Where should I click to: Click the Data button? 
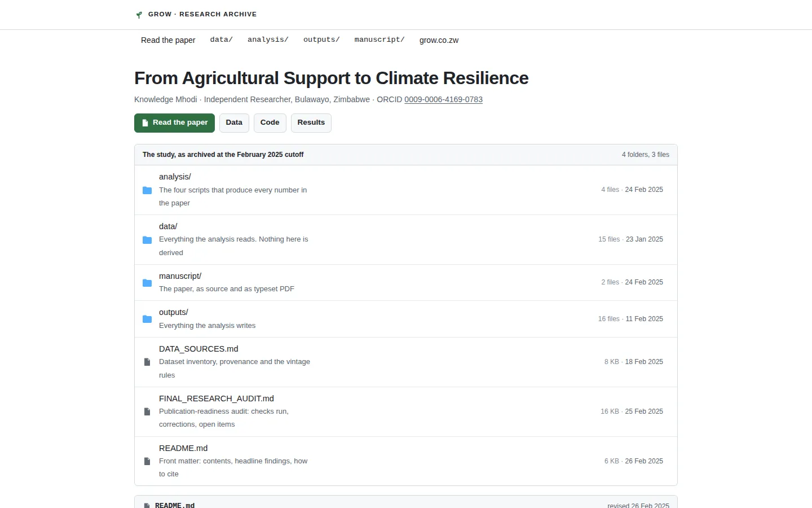(234, 123)
